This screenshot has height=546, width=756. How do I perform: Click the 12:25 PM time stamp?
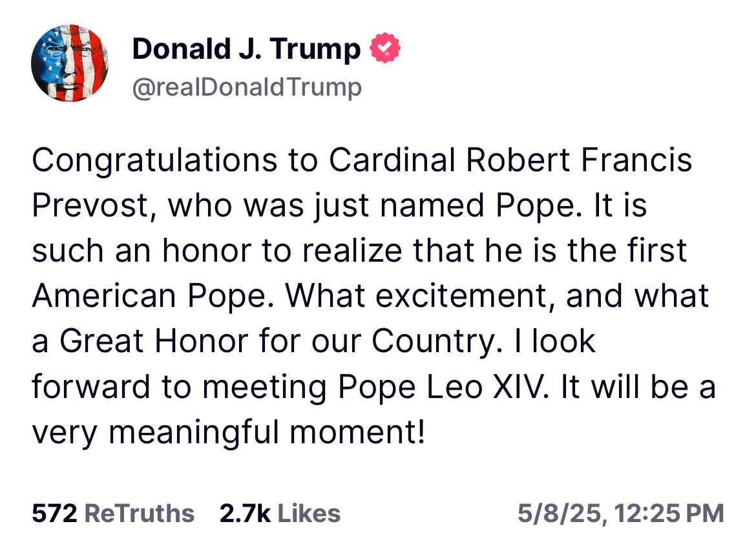(x=669, y=513)
